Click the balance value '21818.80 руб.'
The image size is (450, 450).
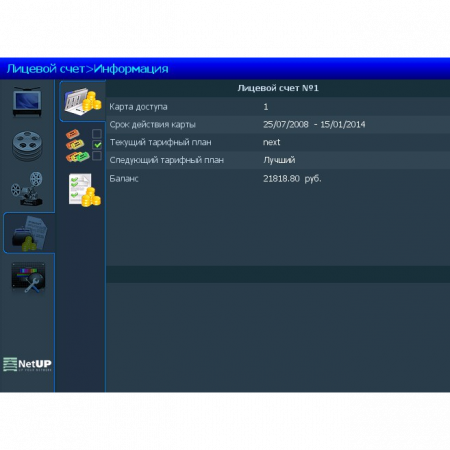292,179
